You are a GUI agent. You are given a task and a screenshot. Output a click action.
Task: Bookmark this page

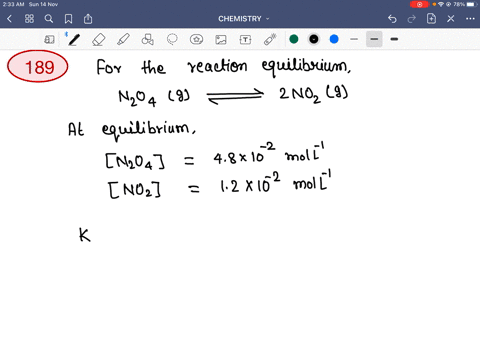coord(68,19)
